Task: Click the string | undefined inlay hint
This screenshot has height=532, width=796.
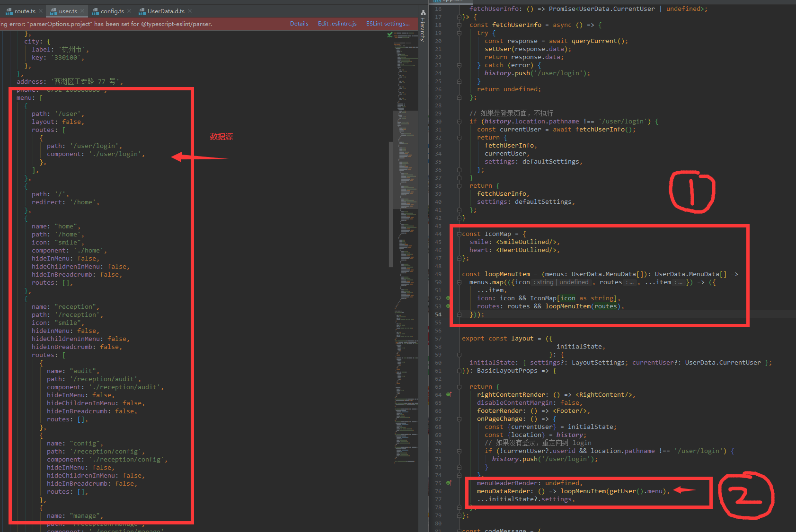Action: click(x=562, y=282)
